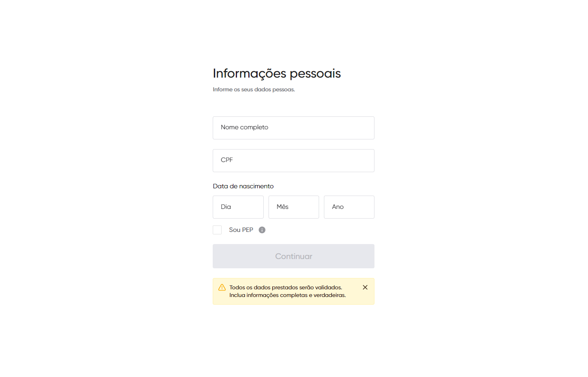Focus the Nome completo input field
This screenshot has height=377, width=588.
(294, 128)
